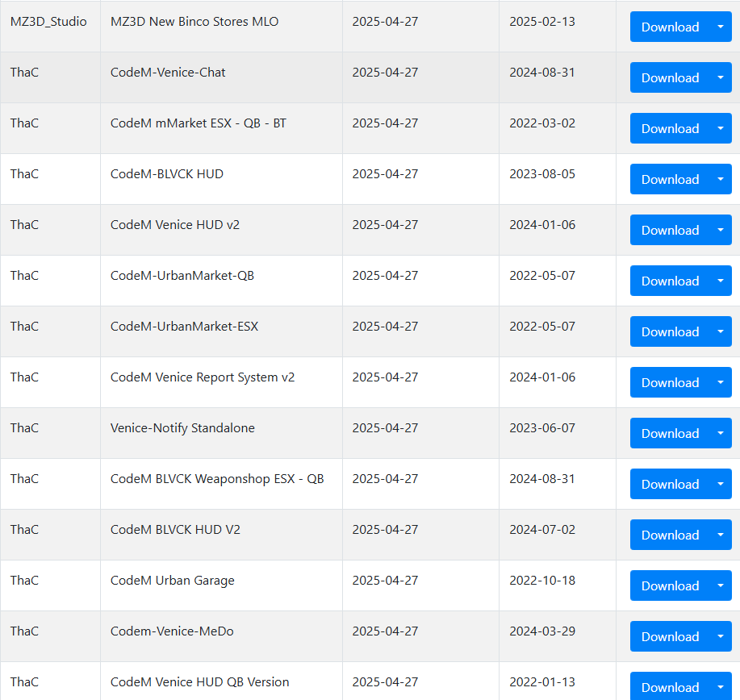This screenshot has height=700, width=740.
Task: Download CodeM mMarket ESX - QB - BT
Action: click(670, 128)
